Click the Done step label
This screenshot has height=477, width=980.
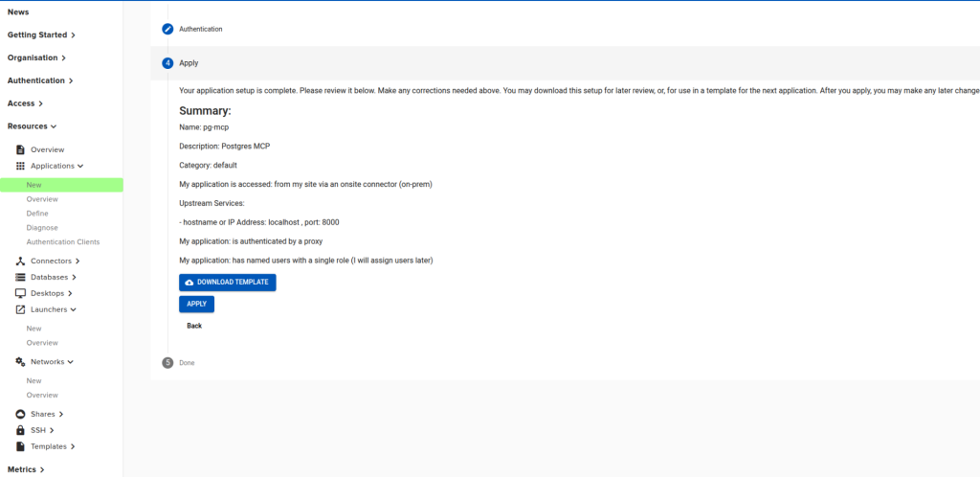187,363
